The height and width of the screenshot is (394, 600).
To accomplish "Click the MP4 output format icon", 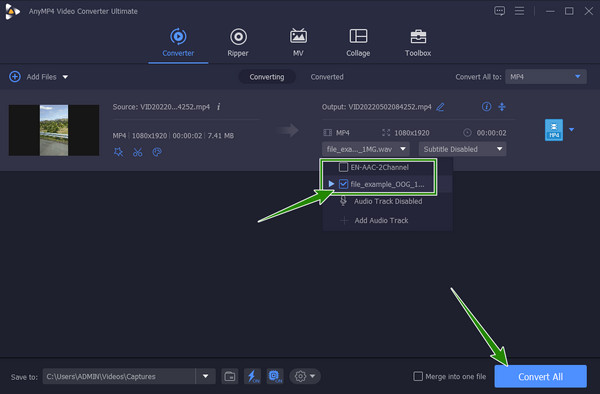I will point(554,130).
